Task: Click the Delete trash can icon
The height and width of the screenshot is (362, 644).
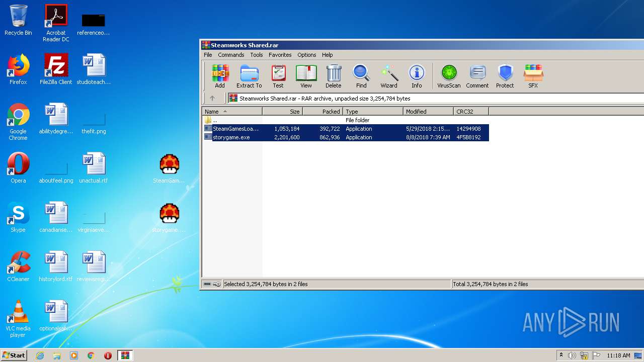Action: tap(333, 76)
